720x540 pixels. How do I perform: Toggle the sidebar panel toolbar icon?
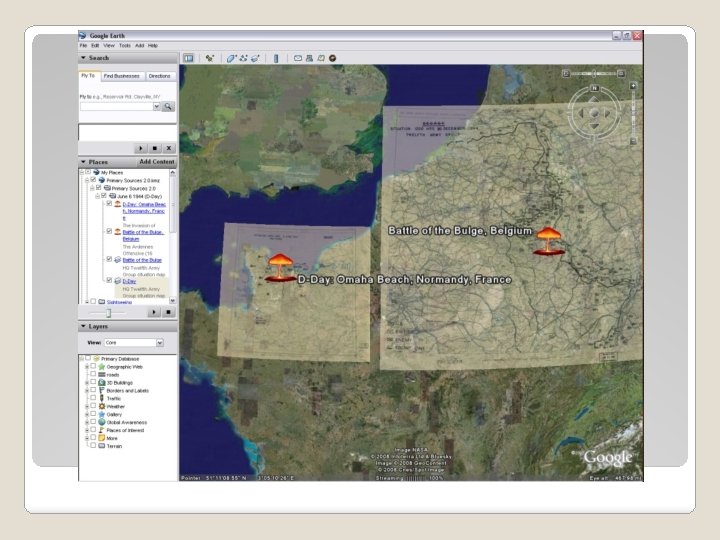click(x=187, y=58)
